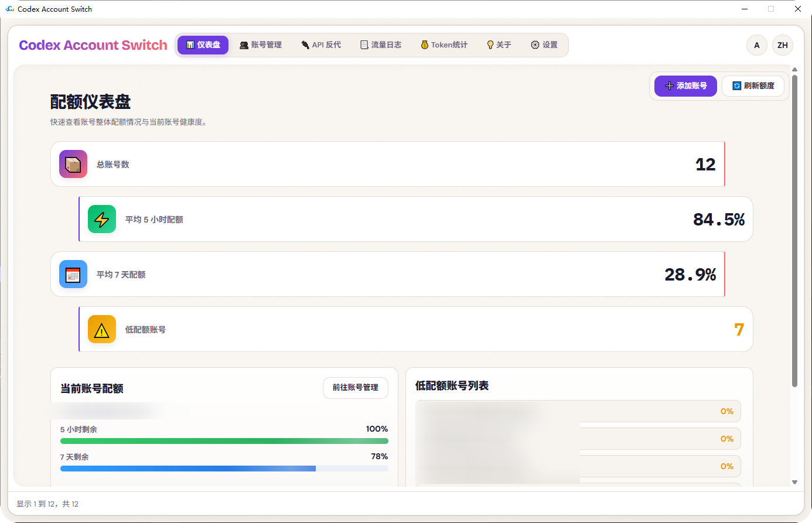Click the 100% label for 5 小时剩余

[377, 429]
